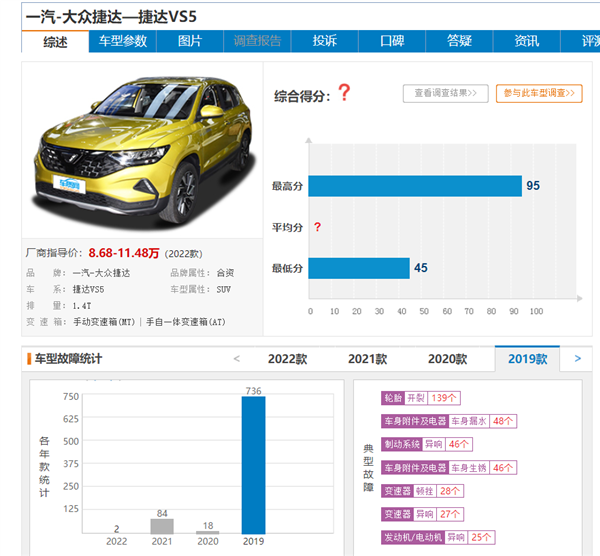Go to the 投诉 complaints tab
Image resolution: width=600 pixels, height=556 pixels.
pyautogui.click(x=325, y=41)
